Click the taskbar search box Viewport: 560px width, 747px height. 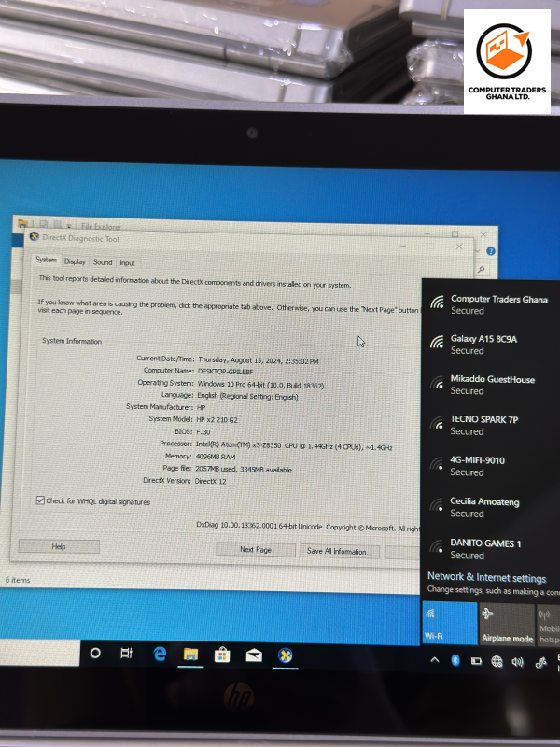pos(39,652)
